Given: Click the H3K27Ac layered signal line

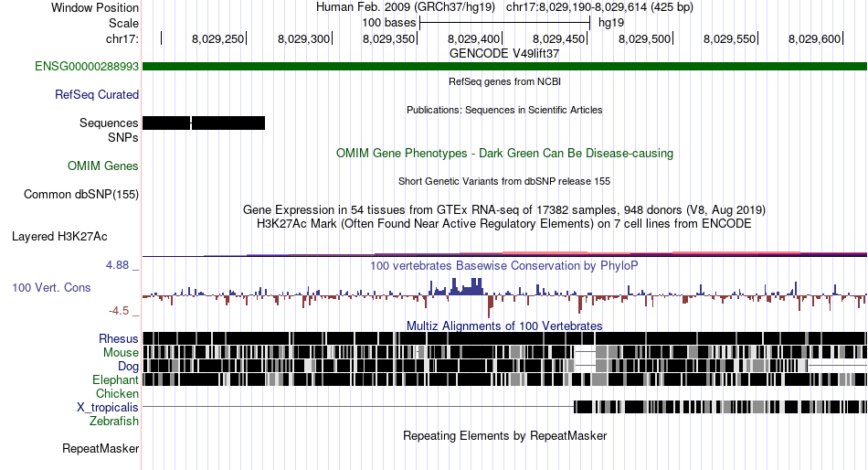Looking at the screenshot, I should click(505, 254).
